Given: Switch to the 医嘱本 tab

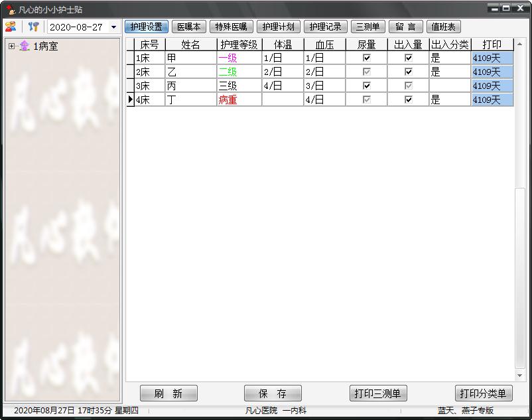Looking at the screenshot, I should (188, 27).
